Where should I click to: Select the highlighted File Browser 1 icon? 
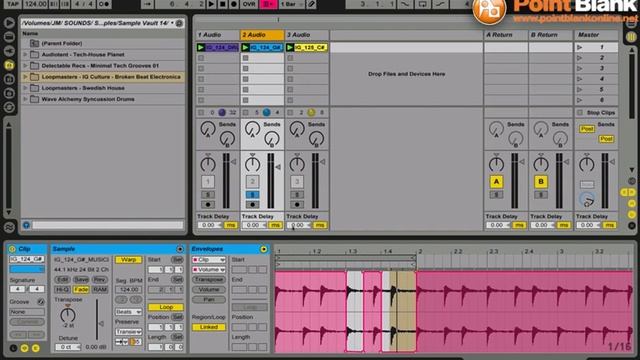(x=9, y=65)
